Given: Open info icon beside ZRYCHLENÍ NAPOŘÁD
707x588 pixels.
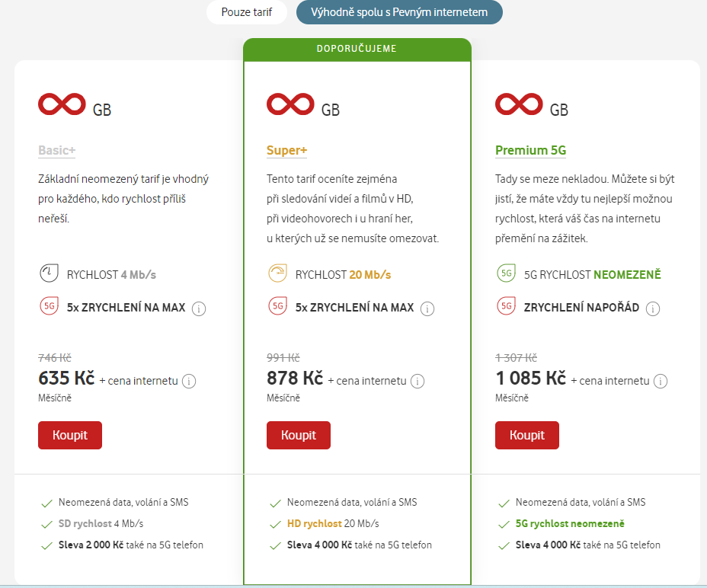Looking at the screenshot, I should pos(653,309).
